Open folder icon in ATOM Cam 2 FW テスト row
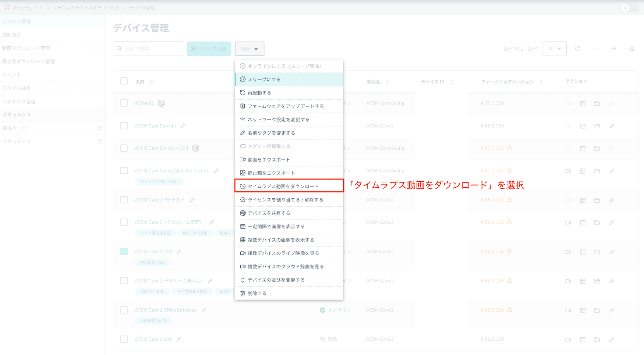 [597, 200]
